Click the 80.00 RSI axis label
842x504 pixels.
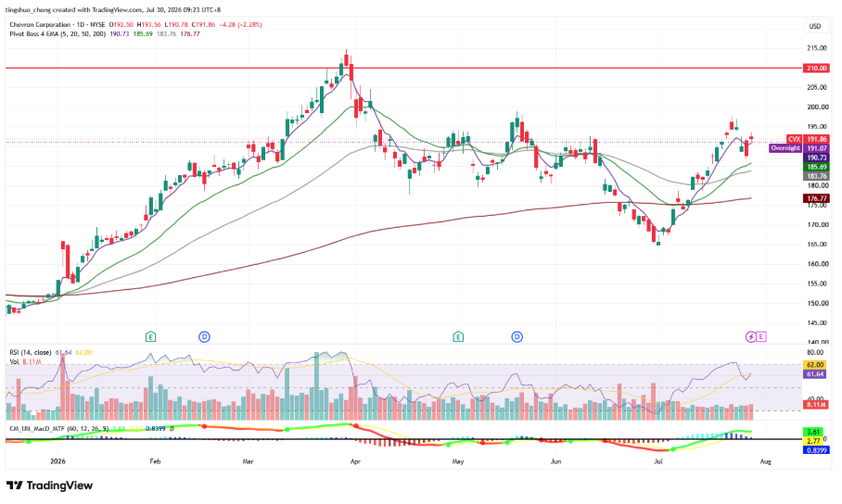(815, 353)
